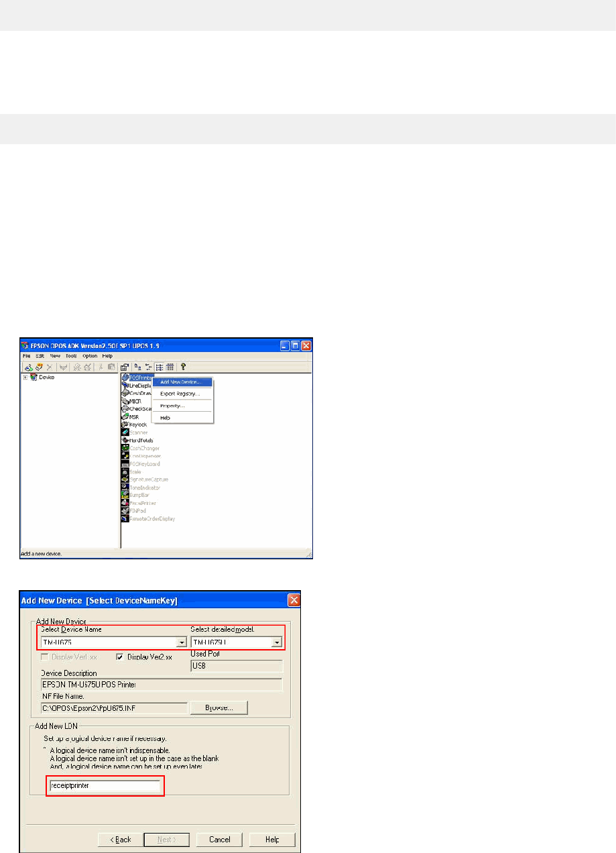Click the Used Port USB field
This screenshot has height=853, width=616.
(237, 666)
